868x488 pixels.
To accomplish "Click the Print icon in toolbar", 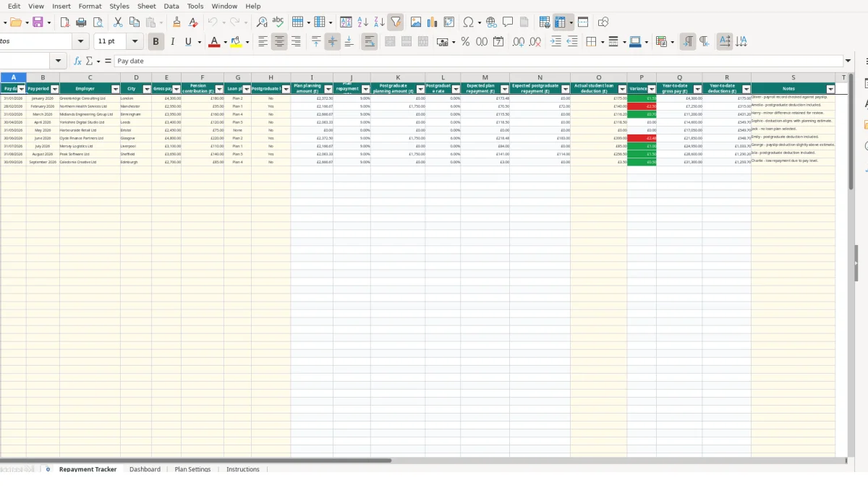I will (x=81, y=22).
